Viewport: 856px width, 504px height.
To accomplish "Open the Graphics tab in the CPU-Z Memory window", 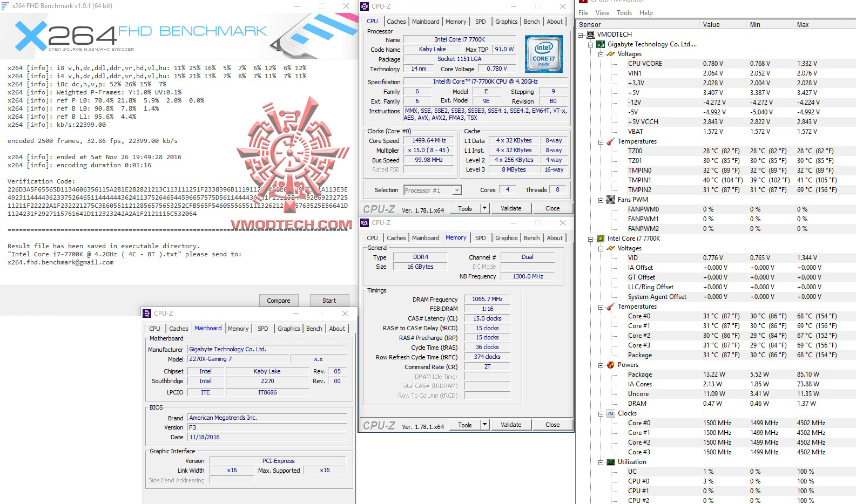I will [x=506, y=238].
